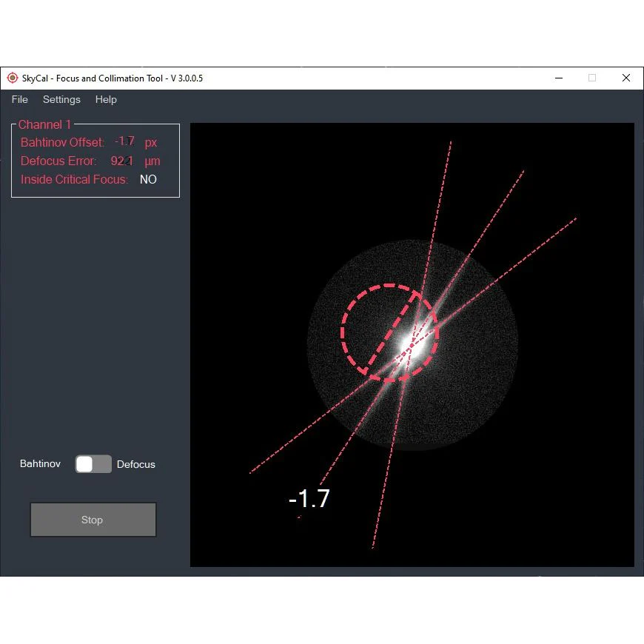The width and height of the screenshot is (644, 644).
Task: Open the Help menu
Action: coord(106,99)
